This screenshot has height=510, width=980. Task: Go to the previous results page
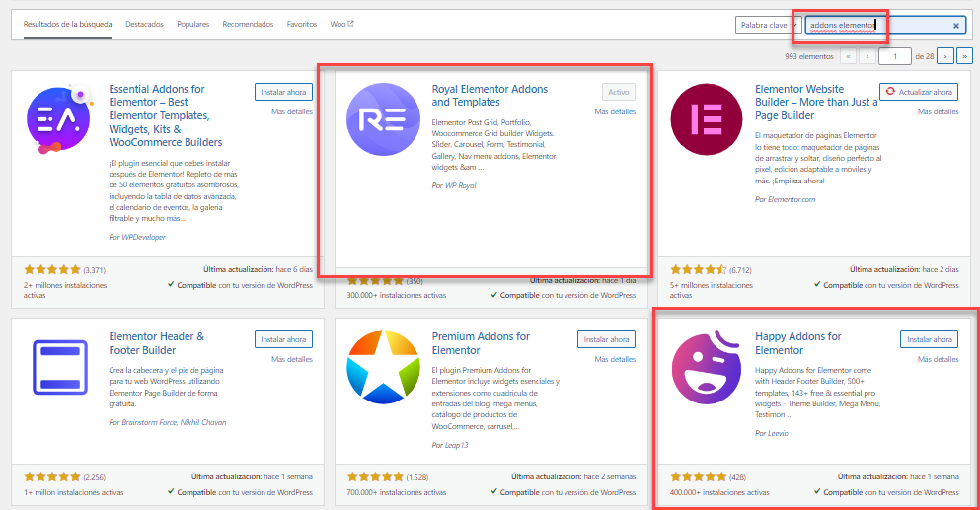(867, 56)
